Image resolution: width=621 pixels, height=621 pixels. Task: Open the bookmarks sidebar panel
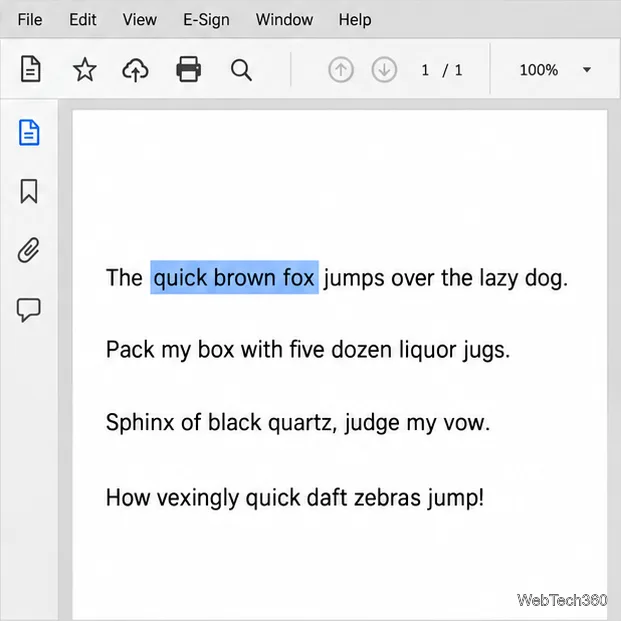29,191
